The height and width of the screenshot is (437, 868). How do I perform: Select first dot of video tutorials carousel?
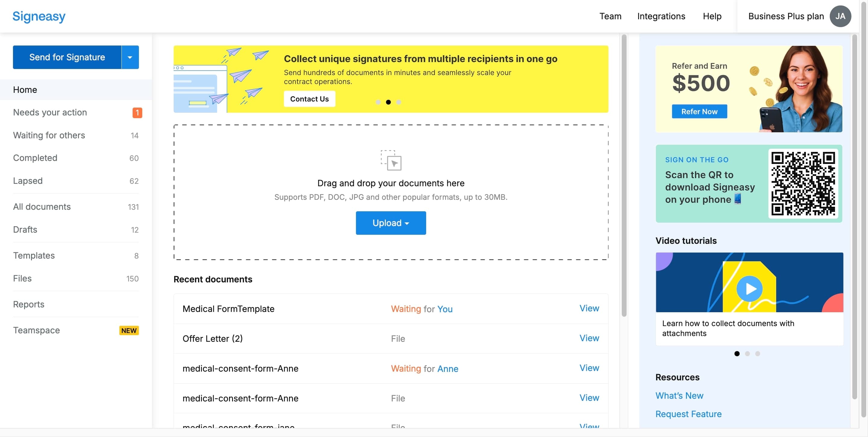[x=737, y=354]
